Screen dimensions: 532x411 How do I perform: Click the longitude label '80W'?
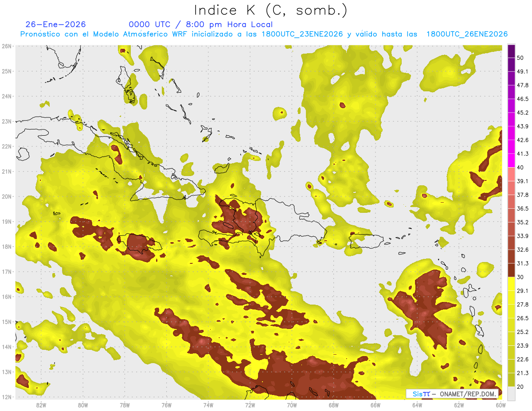coord(82,405)
